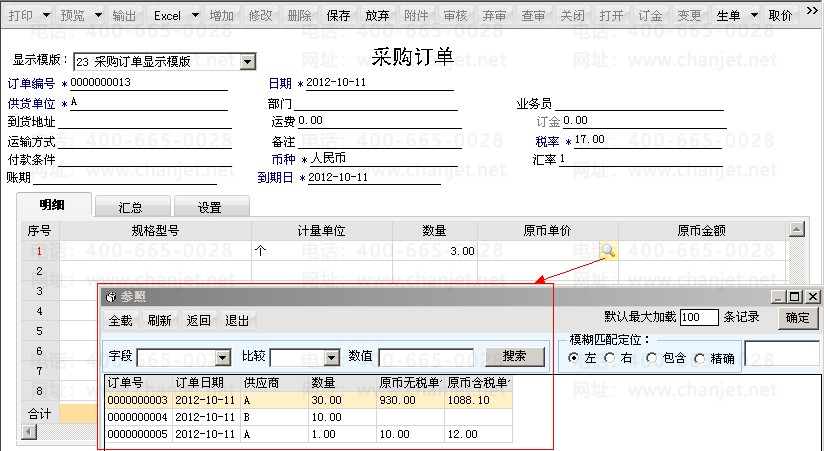
Task: Click the 附件 toolbar button
Action: pos(416,16)
